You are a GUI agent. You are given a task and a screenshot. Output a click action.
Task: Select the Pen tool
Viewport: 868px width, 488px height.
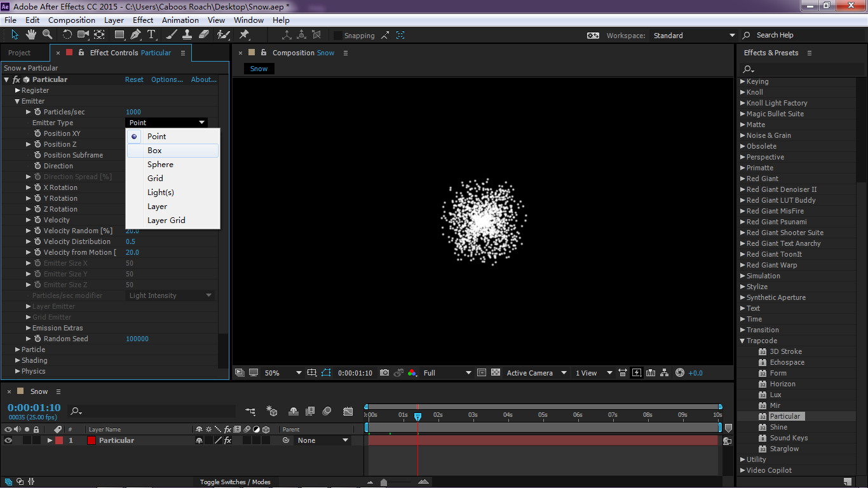coord(136,35)
